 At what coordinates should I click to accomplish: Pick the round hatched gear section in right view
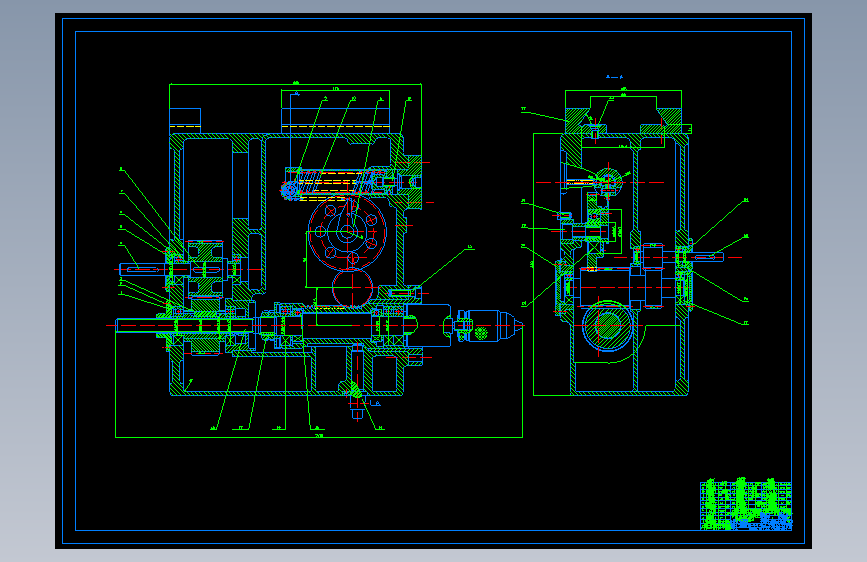coord(607,325)
